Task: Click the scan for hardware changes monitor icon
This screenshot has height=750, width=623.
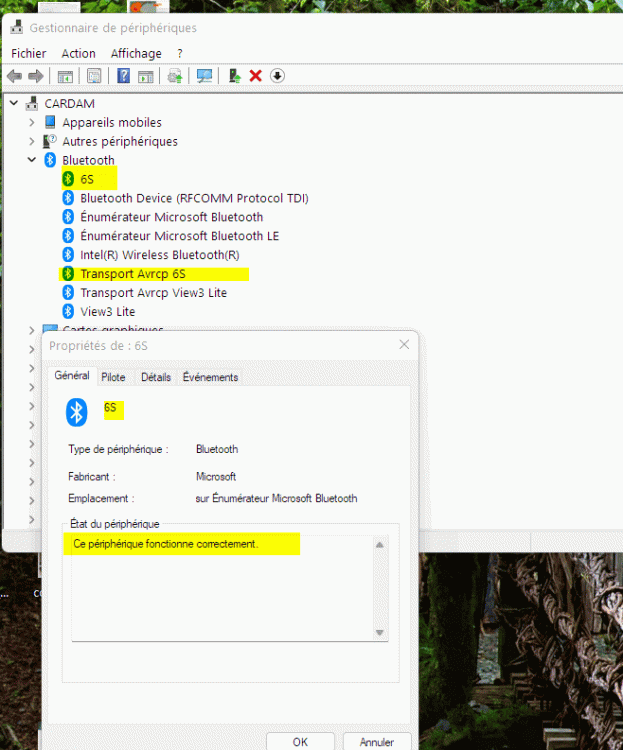Action: point(205,76)
